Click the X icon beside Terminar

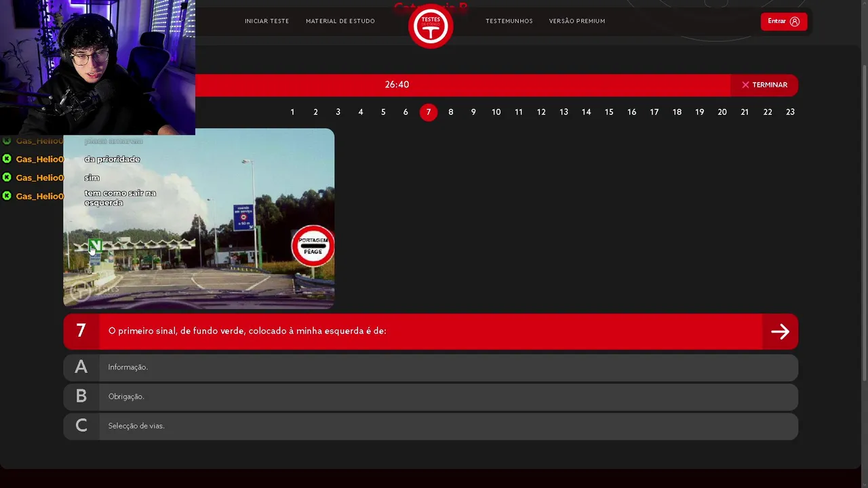[745, 85]
